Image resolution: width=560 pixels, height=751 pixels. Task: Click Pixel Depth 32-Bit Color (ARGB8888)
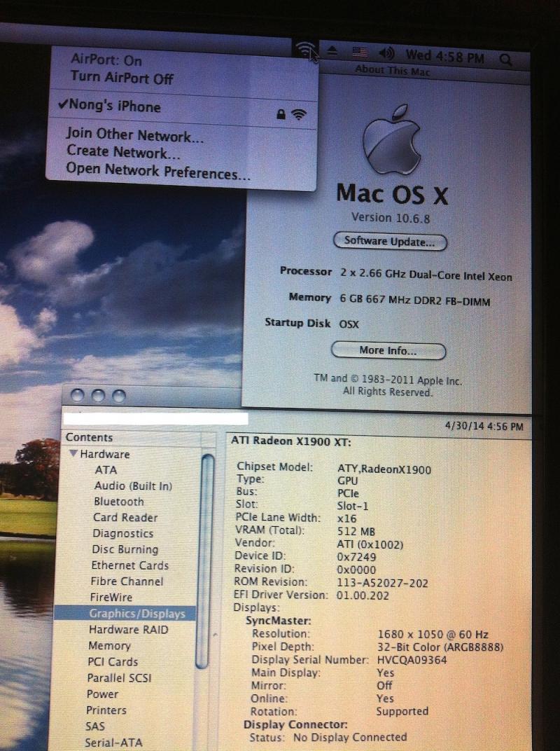(x=440, y=647)
